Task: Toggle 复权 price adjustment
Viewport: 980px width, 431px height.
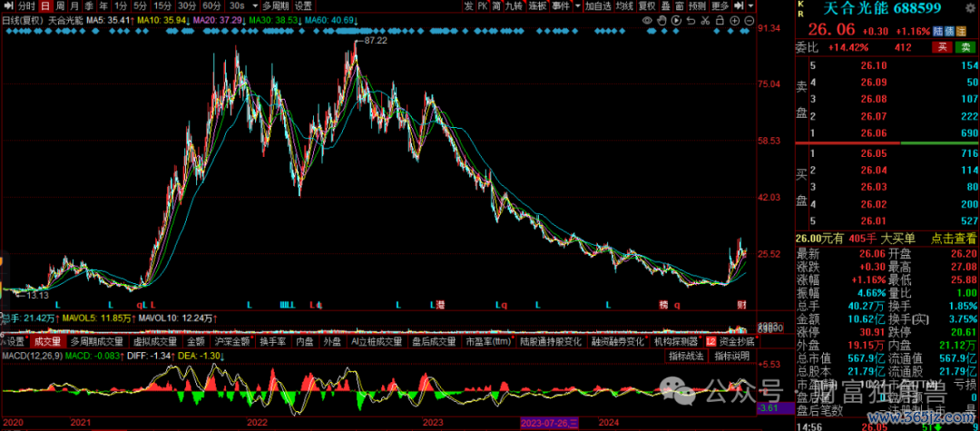Action: (x=648, y=6)
